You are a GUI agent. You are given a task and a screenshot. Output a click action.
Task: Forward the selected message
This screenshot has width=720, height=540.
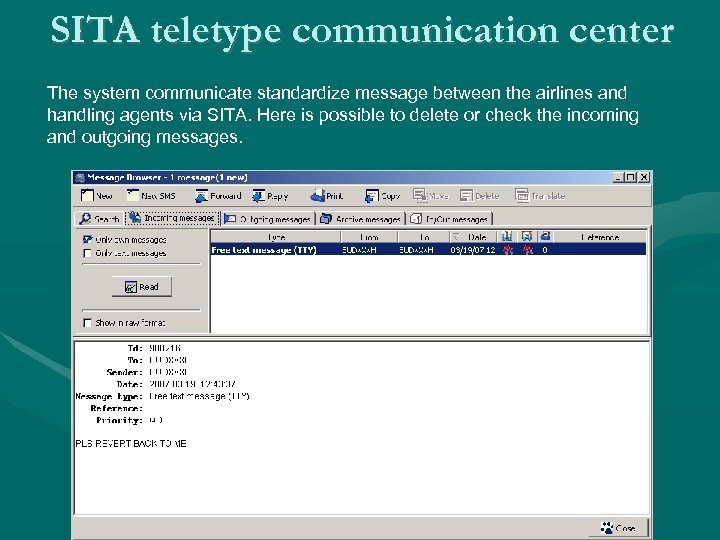tap(218, 196)
